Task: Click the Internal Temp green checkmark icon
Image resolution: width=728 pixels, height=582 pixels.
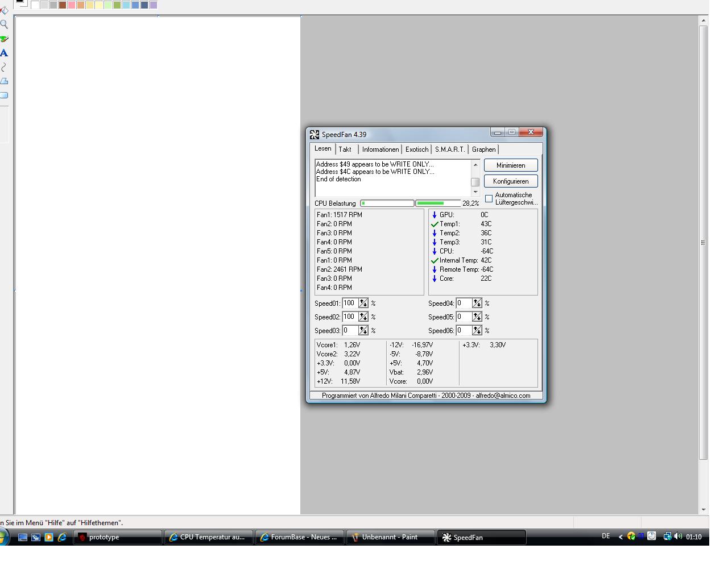Action: click(435, 260)
